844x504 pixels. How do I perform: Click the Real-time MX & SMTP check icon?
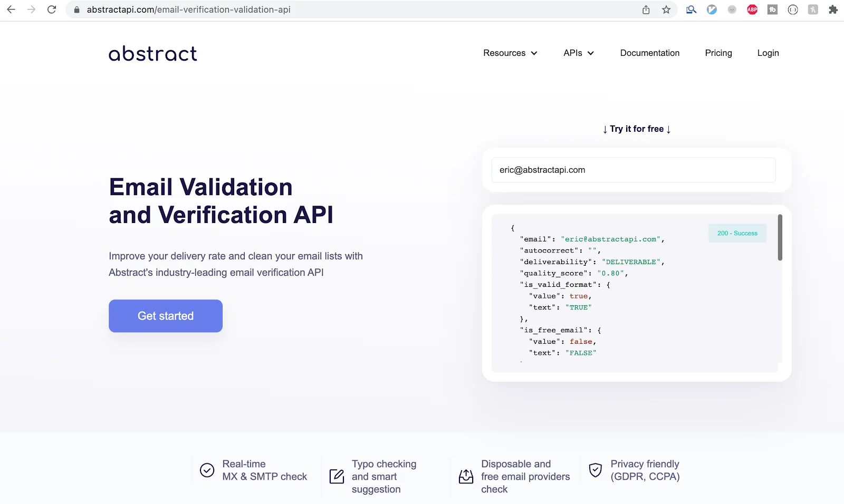click(207, 470)
